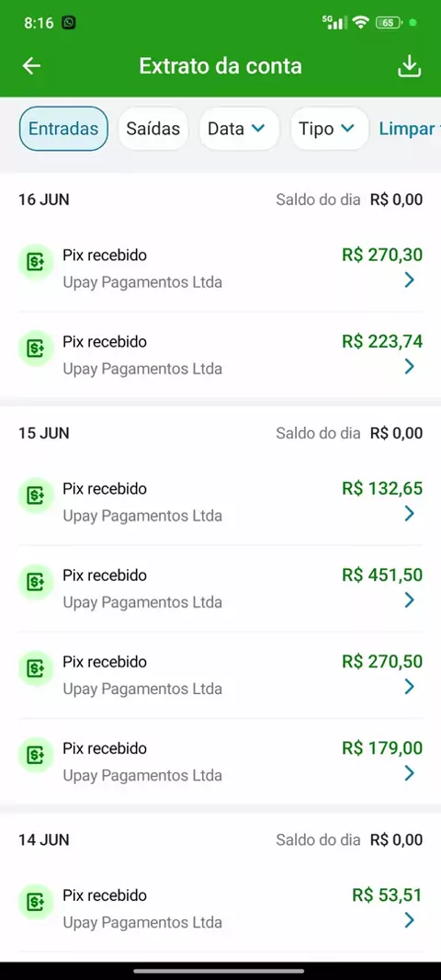Toggle the Entradas filter chip

(63, 129)
